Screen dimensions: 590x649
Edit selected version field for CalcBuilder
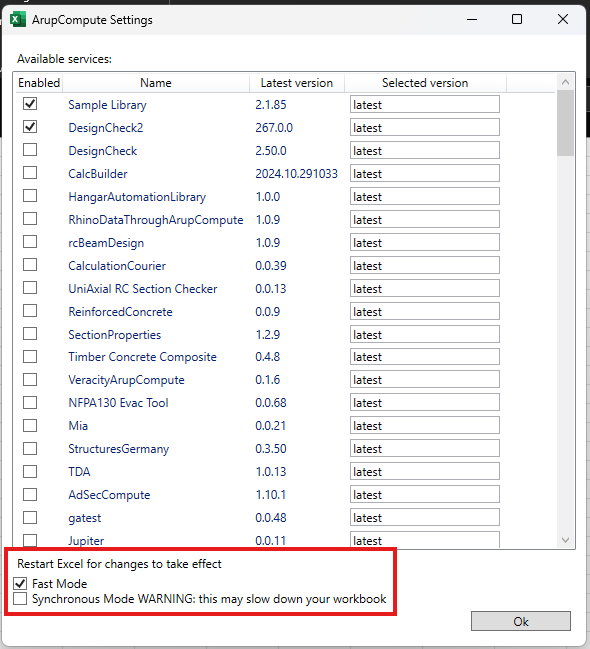point(425,173)
